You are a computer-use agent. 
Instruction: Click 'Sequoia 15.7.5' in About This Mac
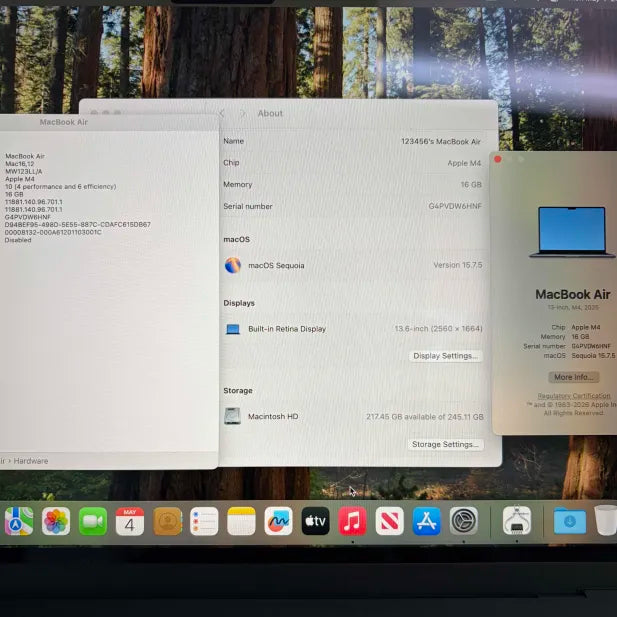point(593,355)
